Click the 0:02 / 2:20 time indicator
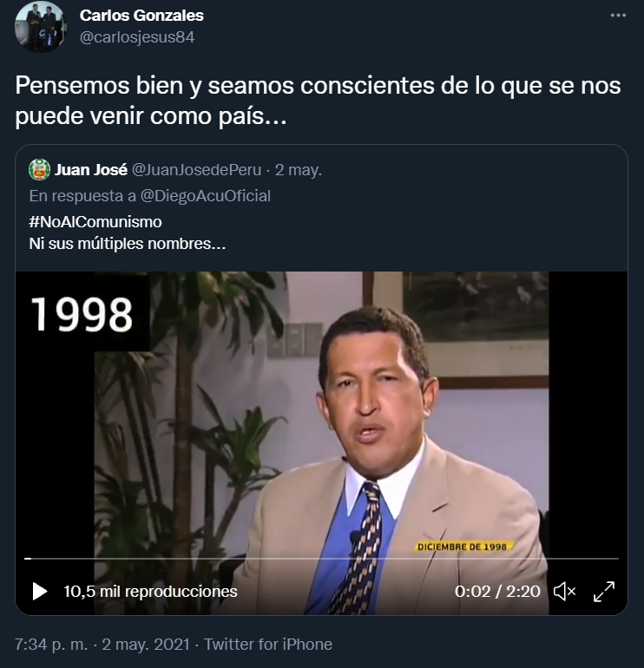 pos(497,592)
